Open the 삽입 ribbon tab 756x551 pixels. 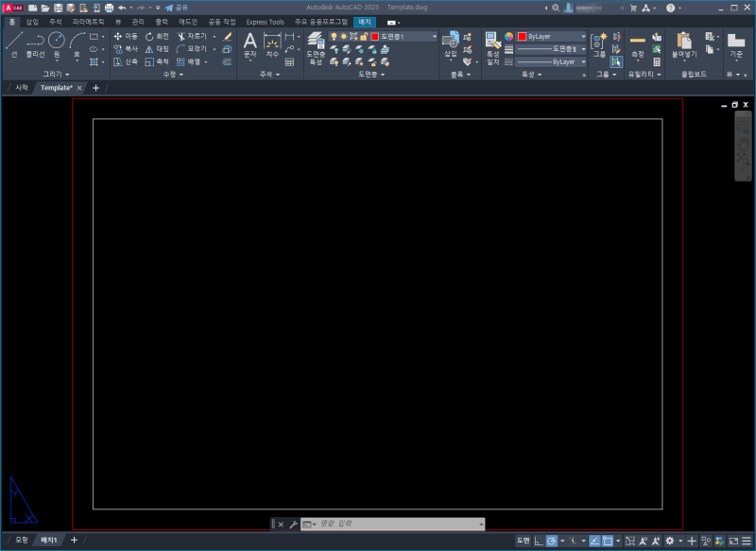pos(31,21)
